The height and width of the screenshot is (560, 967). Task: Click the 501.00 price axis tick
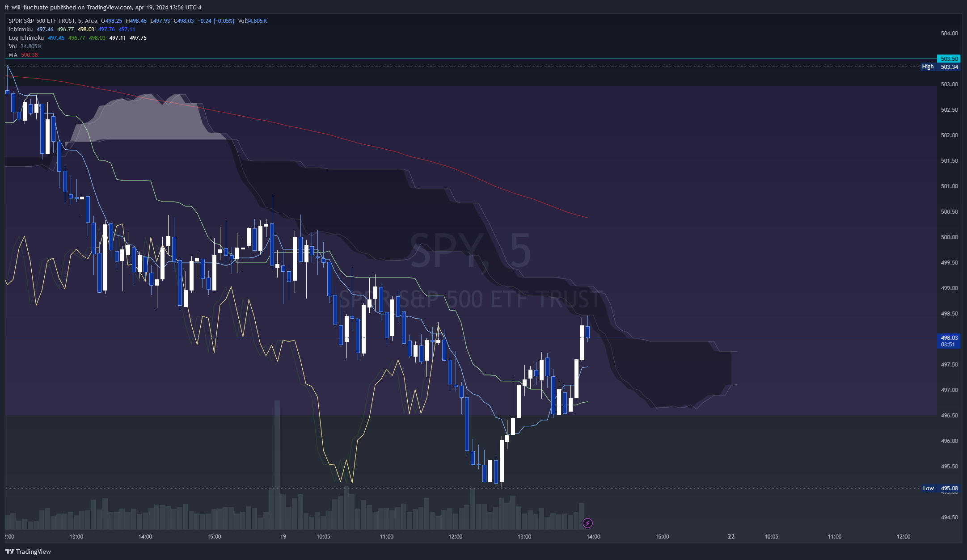(949, 186)
